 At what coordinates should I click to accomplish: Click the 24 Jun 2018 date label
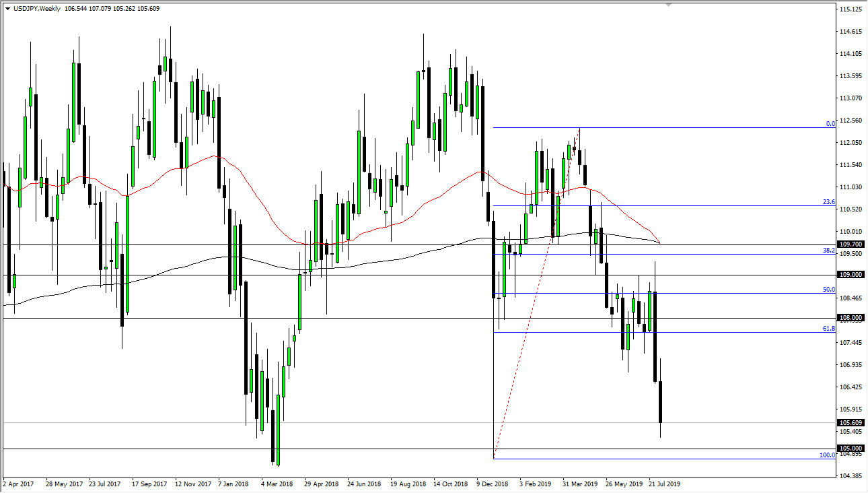click(363, 484)
